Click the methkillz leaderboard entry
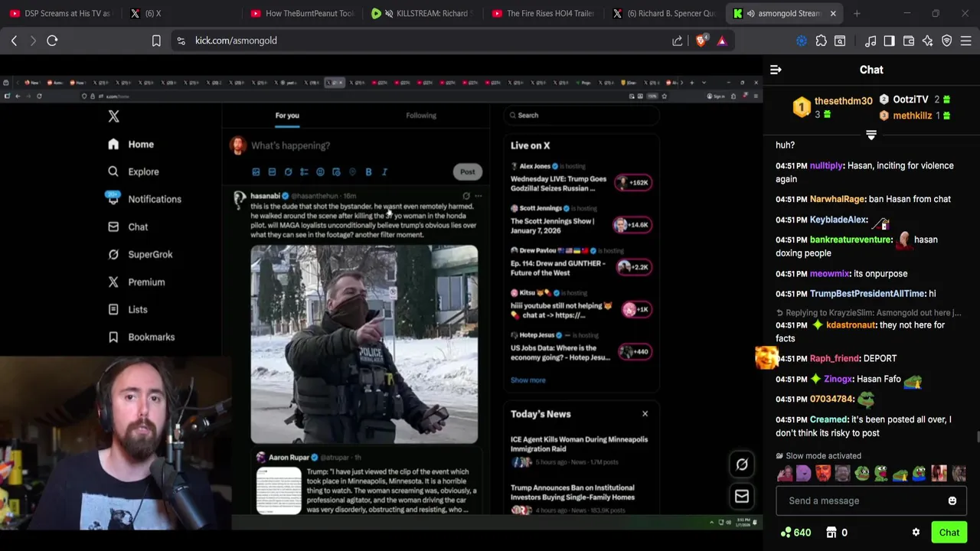980x551 pixels. pos(915,116)
